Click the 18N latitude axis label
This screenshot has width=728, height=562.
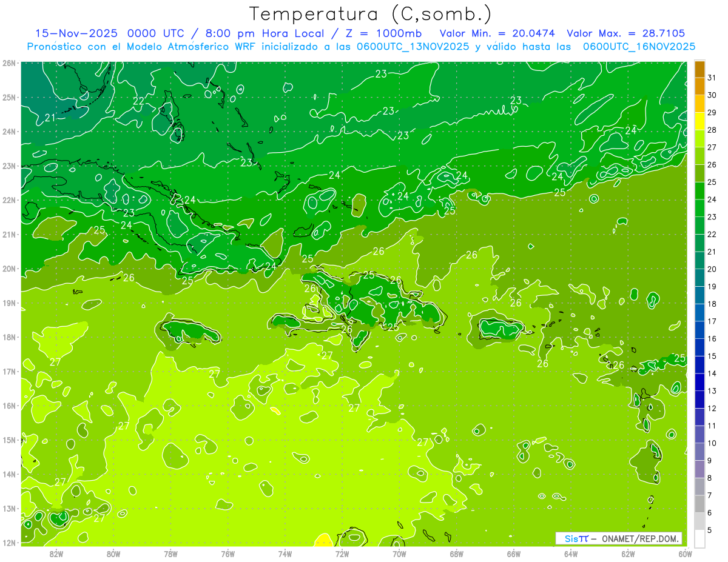point(8,337)
